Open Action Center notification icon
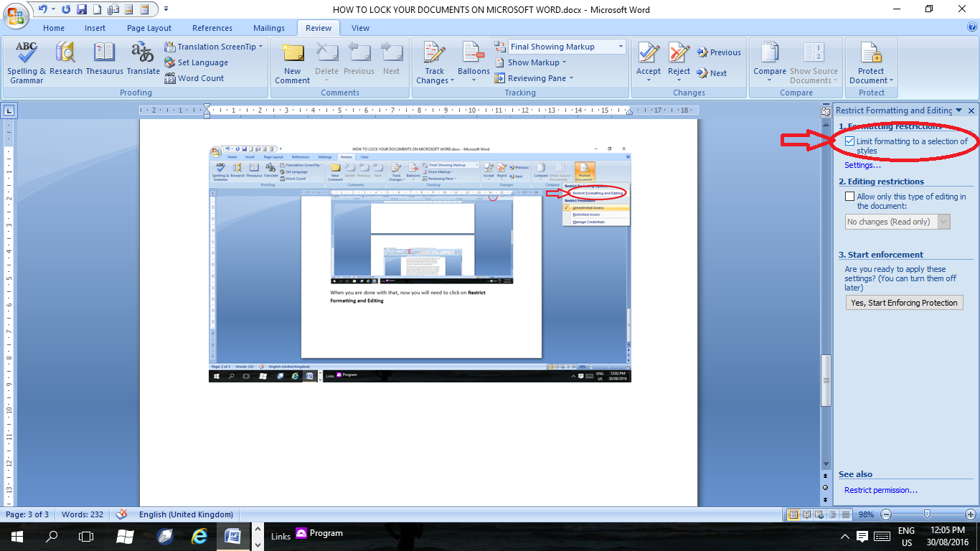The height and width of the screenshot is (551, 980). [862, 537]
